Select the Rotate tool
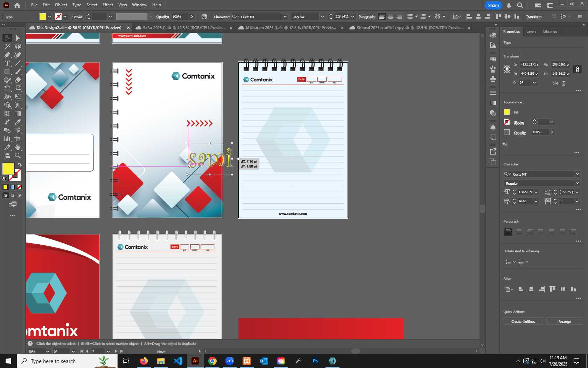This screenshot has height=368, width=588. point(7,88)
